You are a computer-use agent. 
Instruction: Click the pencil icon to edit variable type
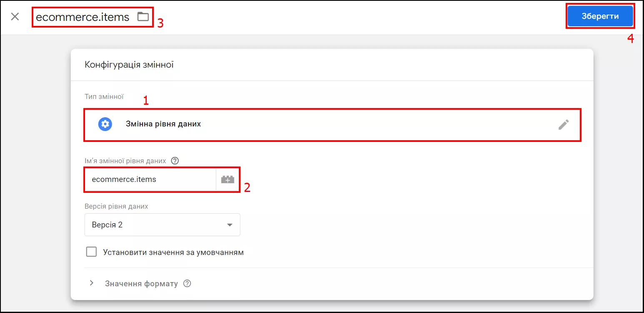(564, 124)
